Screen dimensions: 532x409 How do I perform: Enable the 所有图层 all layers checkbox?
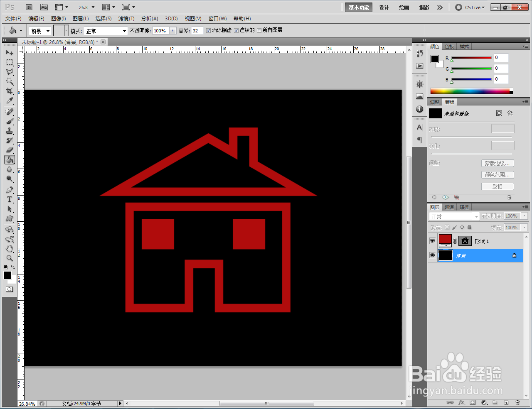259,30
